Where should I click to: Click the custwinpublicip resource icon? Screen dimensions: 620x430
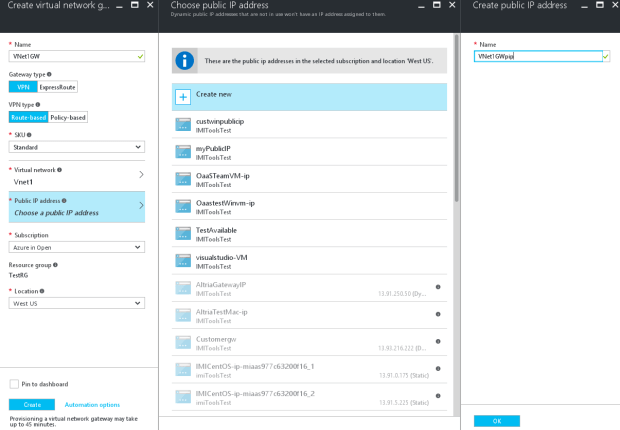pyautogui.click(x=183, y=125)
